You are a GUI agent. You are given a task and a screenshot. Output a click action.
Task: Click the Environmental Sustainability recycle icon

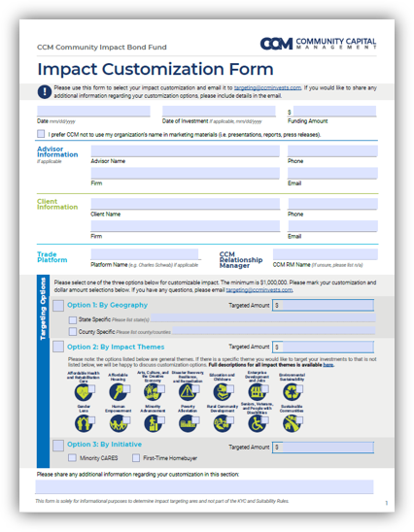click(292, 392)
